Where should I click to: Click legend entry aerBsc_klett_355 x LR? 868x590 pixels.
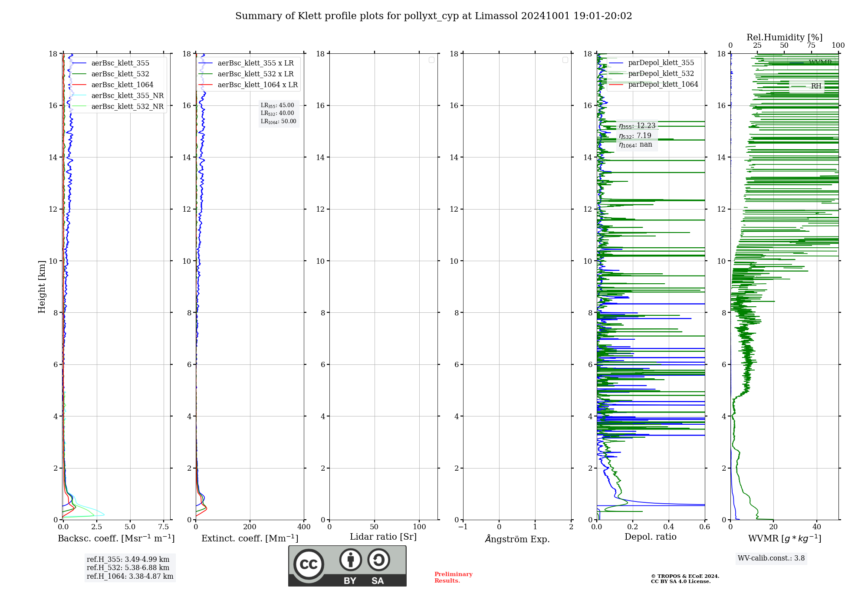tap(247, 63)
